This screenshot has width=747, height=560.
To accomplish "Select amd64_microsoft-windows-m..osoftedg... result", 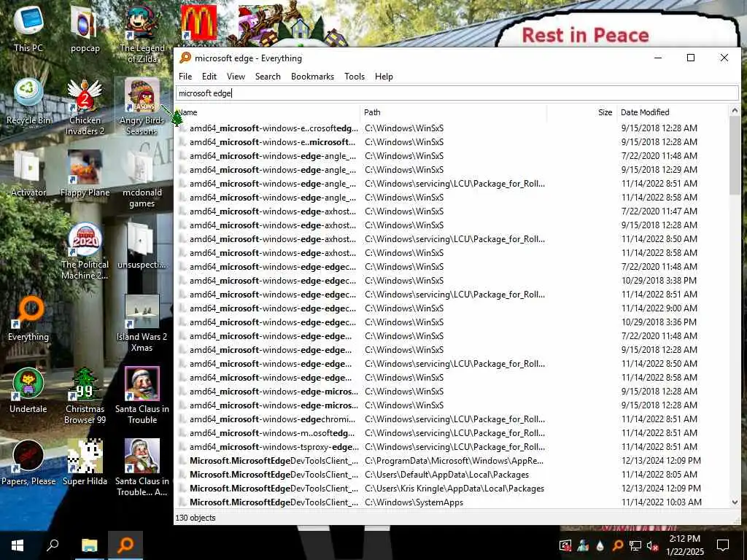I will click(451, 433).
